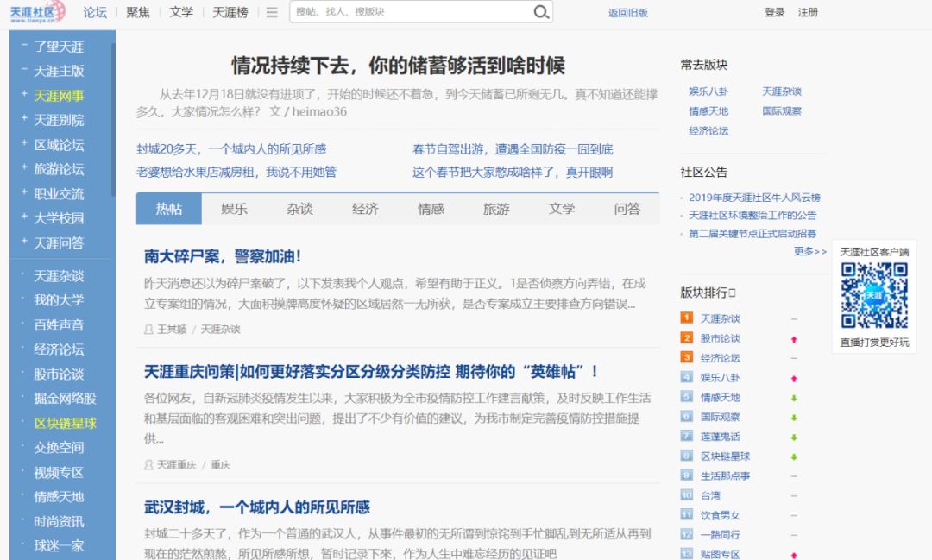
Task: Click red up arrow next to 股市论谈
Action: point(794,339)
